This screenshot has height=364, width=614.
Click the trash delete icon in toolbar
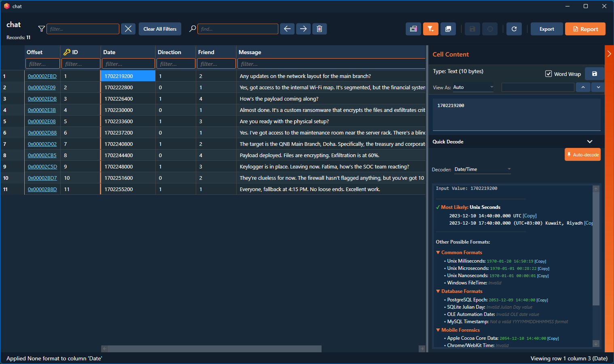[x=320, y=29]
